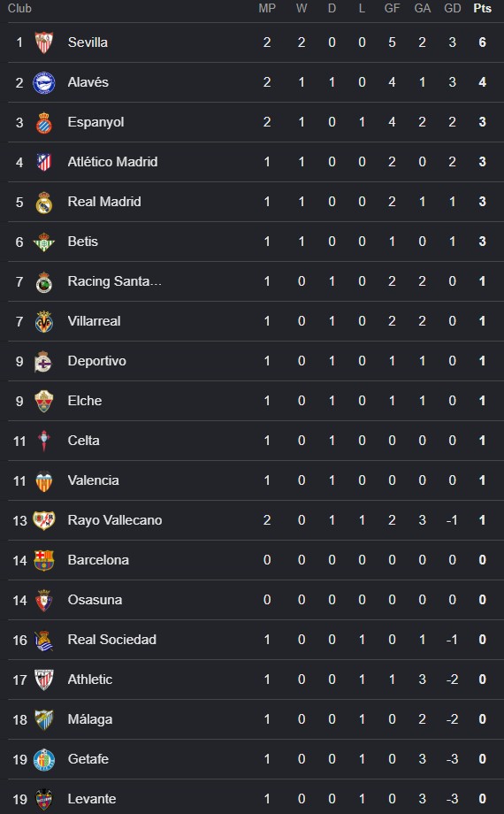Click the GD column header
The height and width of the screenshot is (814, 504).
[x=453, y=8]
